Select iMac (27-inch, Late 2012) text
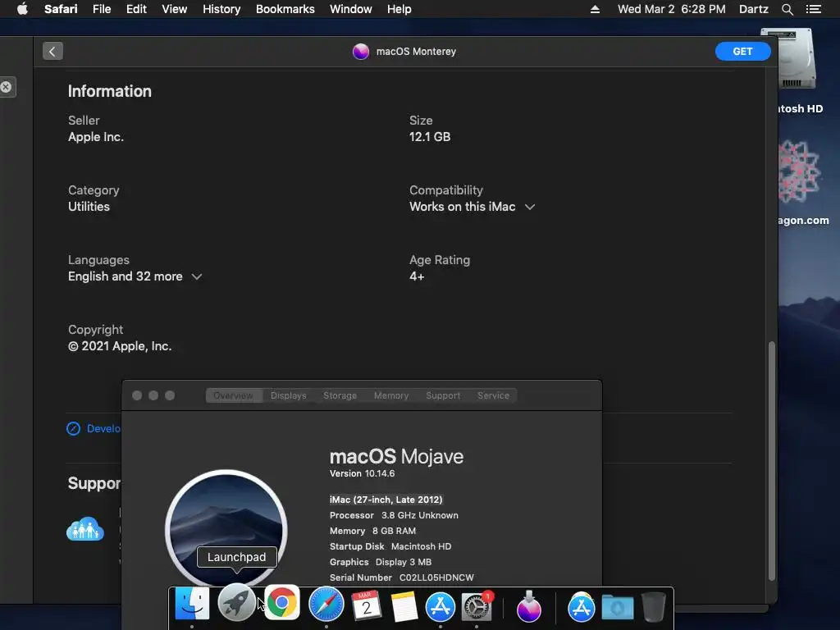 click(x=386, y=500)
